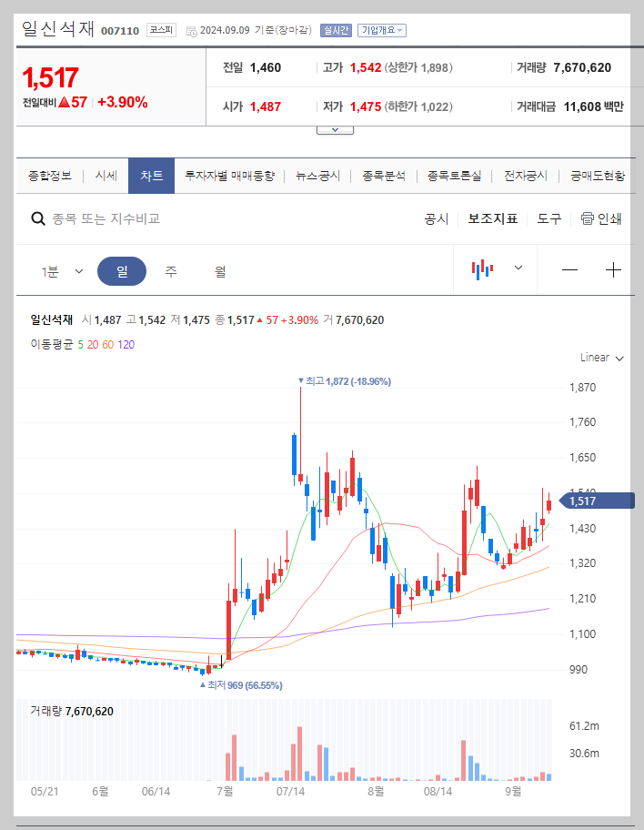Click the 공시 link above the chart
Screen dimensions: 644x830
click(x=438, y=218)
